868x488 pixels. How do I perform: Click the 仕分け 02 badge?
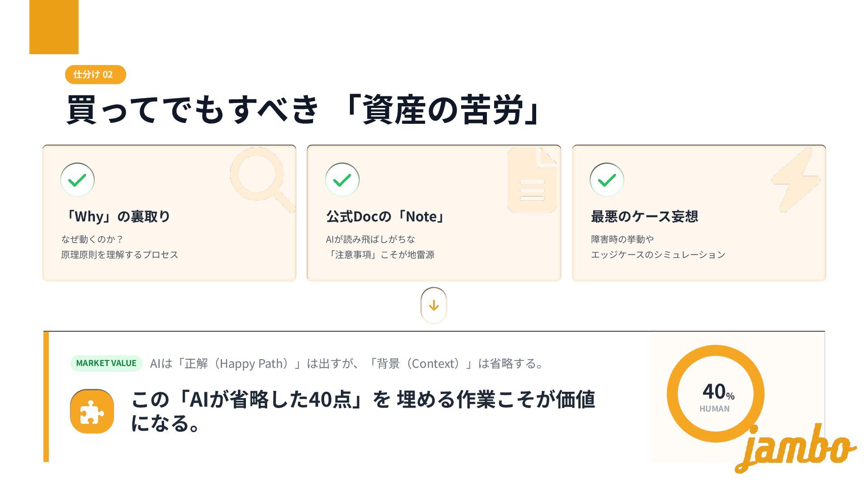[x=95, y=75]
